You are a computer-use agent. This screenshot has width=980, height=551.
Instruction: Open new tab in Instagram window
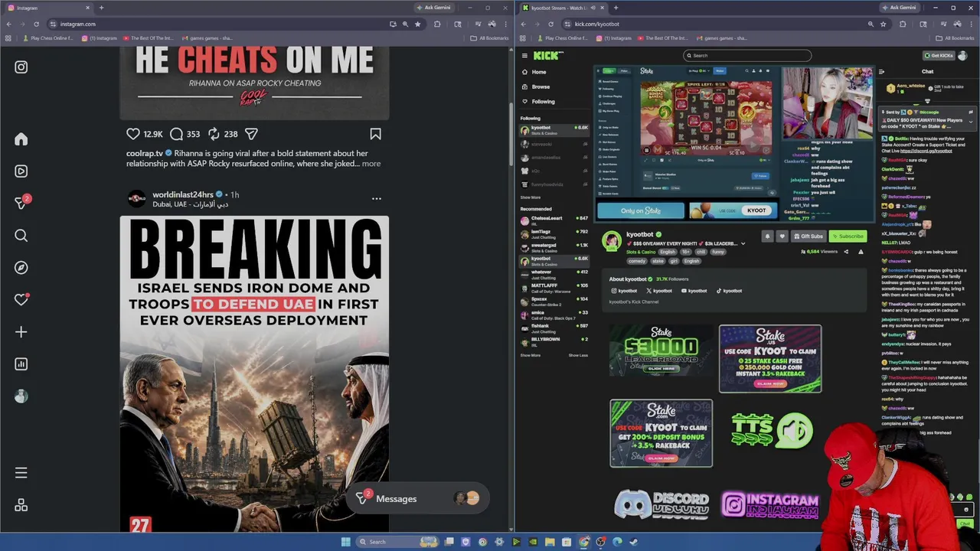tap(101, 8)
